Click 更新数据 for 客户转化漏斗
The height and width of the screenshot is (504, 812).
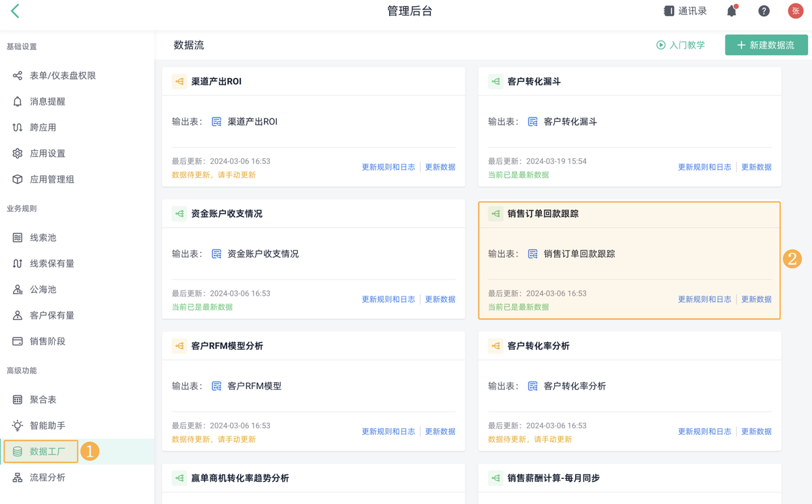click(x=757, y=167)
